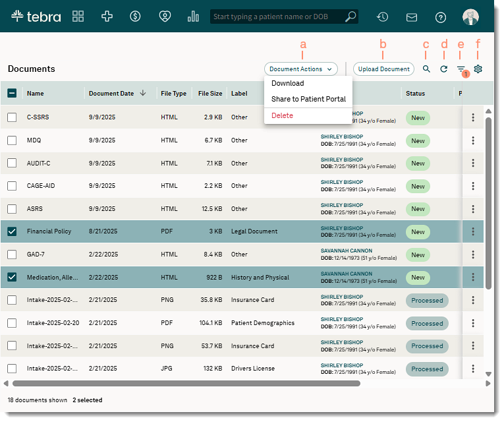Check the C-SSRS document checkbox
Viewport: 504px width, 422px height.
(12, 117)
